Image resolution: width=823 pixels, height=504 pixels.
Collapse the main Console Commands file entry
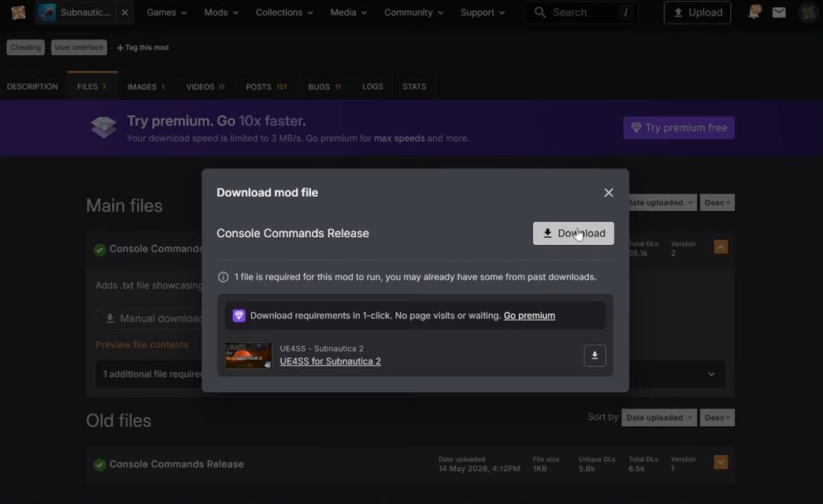coord(721,246)
